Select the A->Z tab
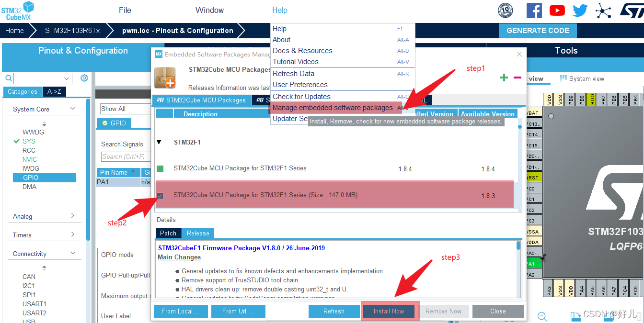 pyautogui.click(x=54, y=92)
